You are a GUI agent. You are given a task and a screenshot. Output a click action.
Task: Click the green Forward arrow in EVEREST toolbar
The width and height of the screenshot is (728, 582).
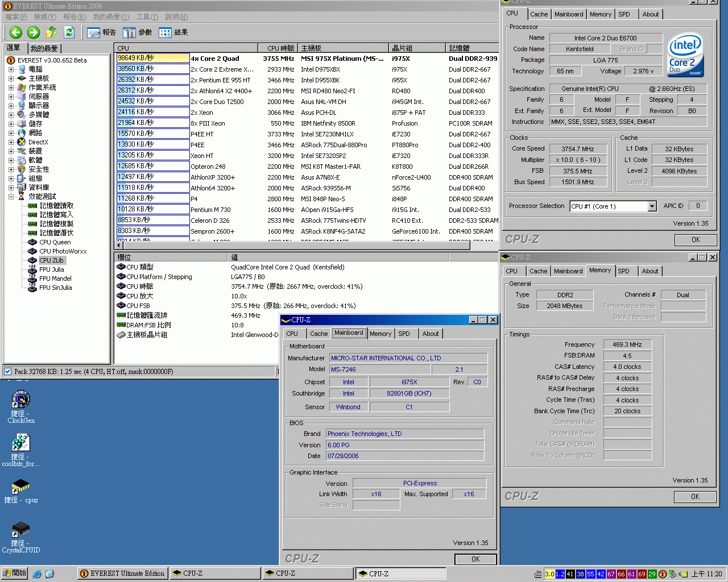(x=34, y=32)
